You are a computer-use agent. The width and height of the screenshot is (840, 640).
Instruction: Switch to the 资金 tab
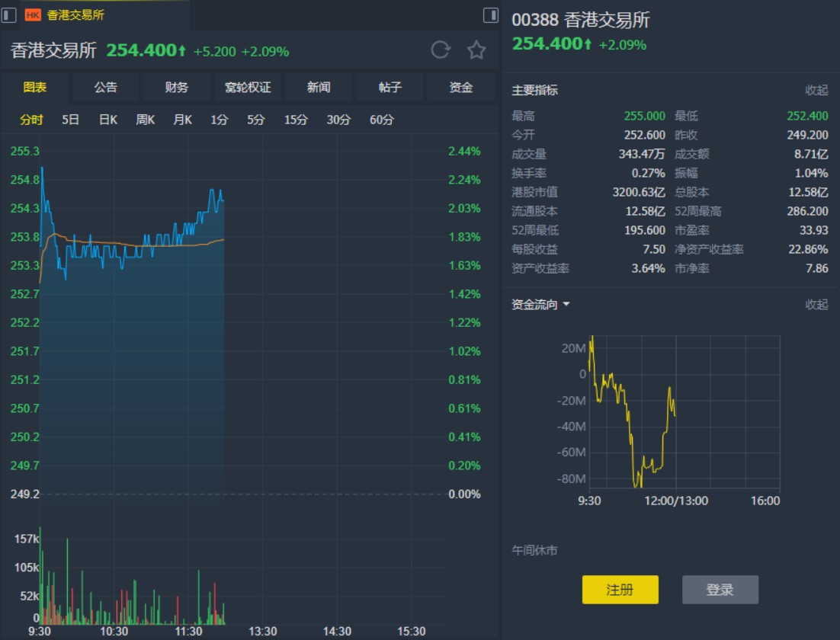click(461, 88)
